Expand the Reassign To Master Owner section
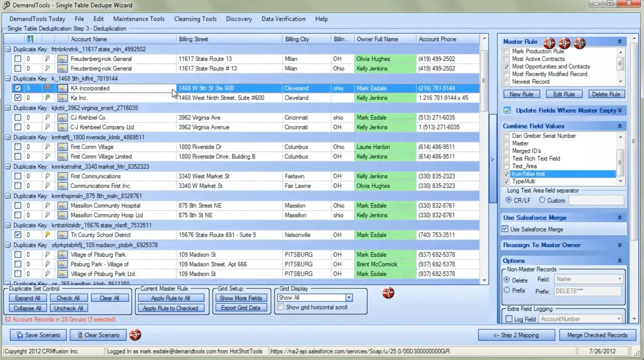 pyautogui.click(x=620, y=245)
